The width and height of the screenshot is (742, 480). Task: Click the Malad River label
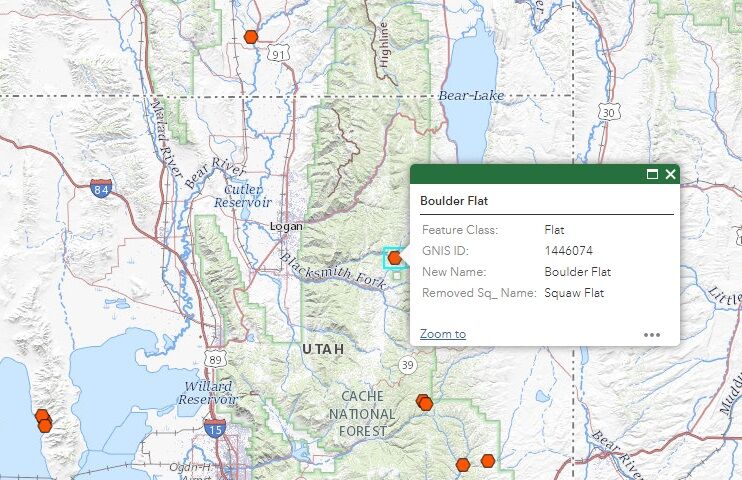(166, 138)
